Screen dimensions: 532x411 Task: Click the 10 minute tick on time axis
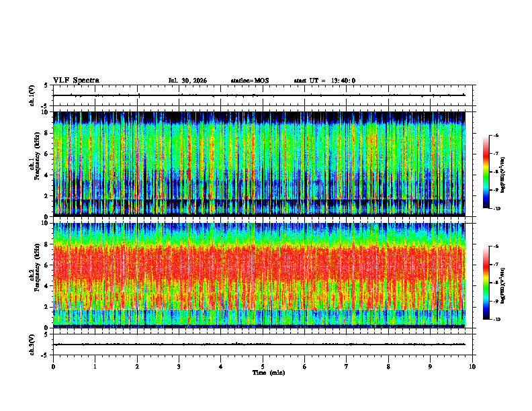point(472,367)
